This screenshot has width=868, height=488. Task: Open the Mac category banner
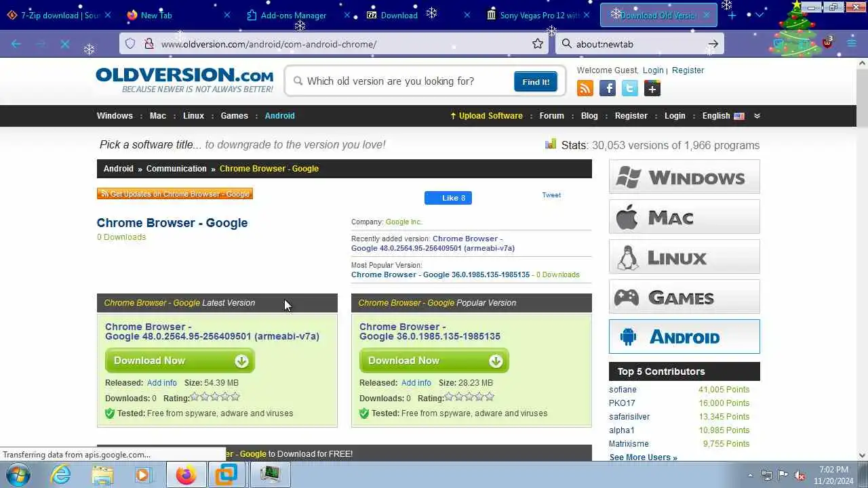coord(684,217)
